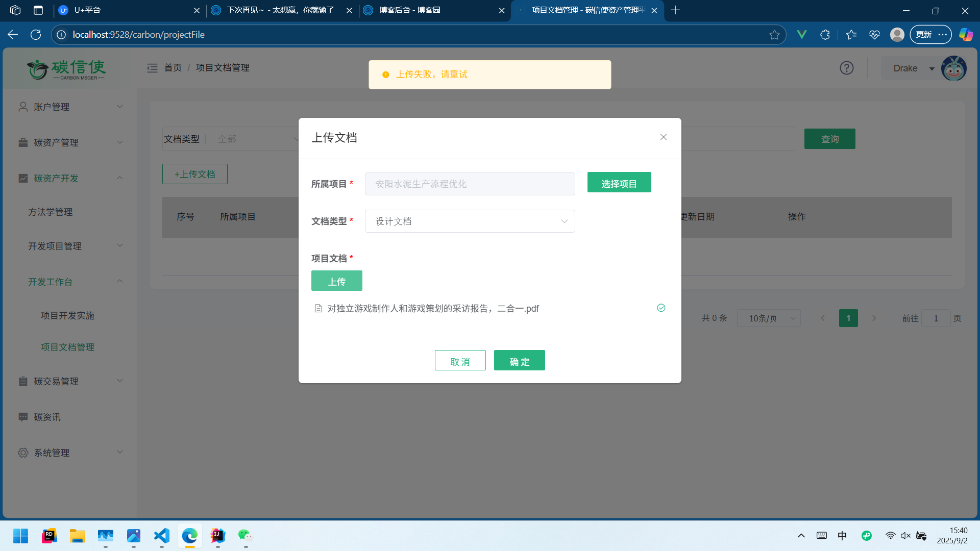Open browser extensions puzzle icon

(x=825, y=35)
